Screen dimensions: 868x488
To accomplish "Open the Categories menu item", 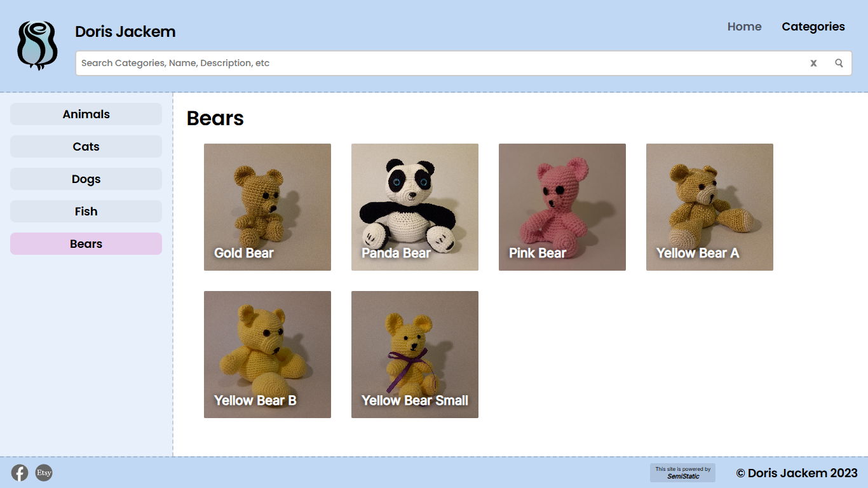I will point(813,27).
